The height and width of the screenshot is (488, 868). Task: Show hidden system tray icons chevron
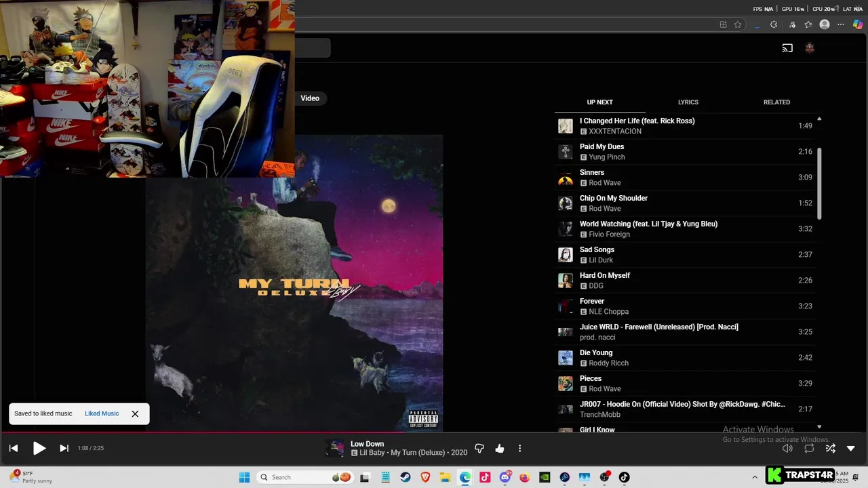755,477
